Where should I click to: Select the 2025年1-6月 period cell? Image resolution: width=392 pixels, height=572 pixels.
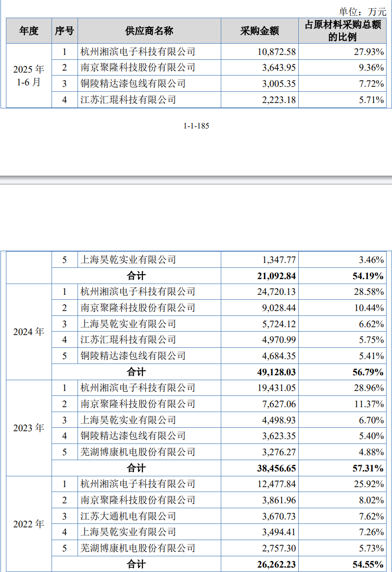tap(29, 76)
